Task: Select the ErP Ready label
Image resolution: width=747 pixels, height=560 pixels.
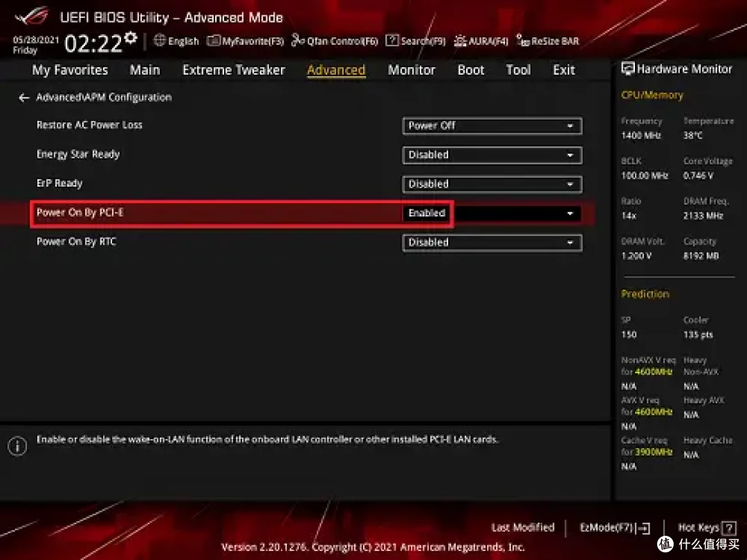Action: 59,183
